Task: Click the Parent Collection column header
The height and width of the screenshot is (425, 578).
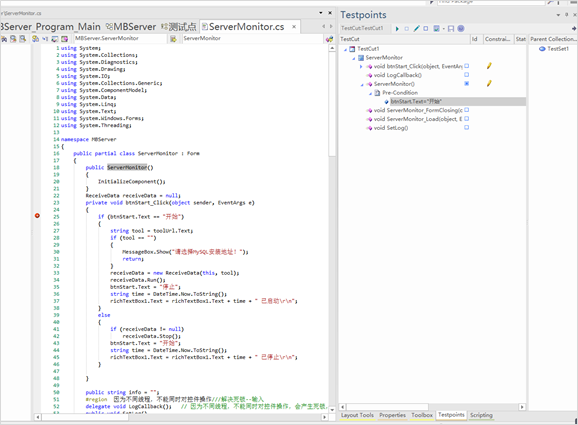Action: point(553,39)
